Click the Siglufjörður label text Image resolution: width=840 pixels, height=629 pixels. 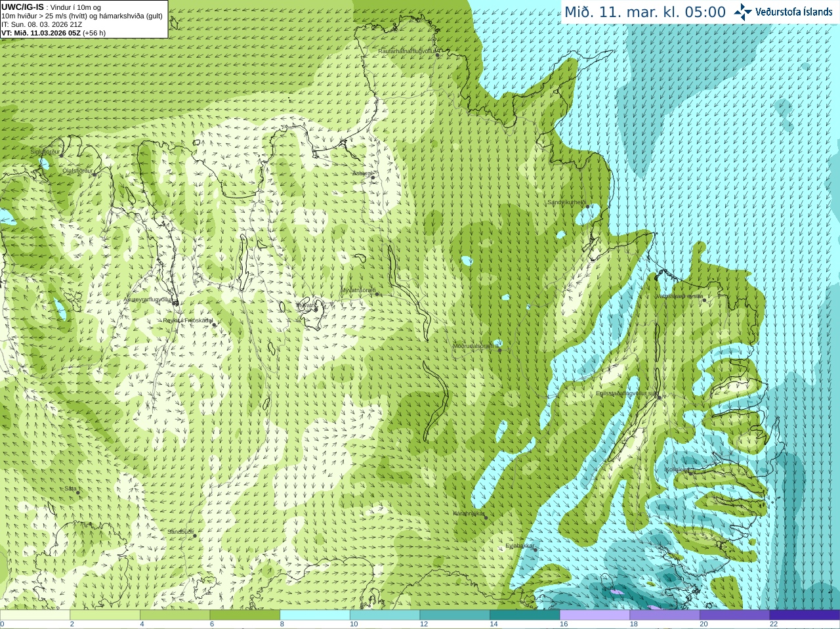pyautogui.click(x=45, y=152)
